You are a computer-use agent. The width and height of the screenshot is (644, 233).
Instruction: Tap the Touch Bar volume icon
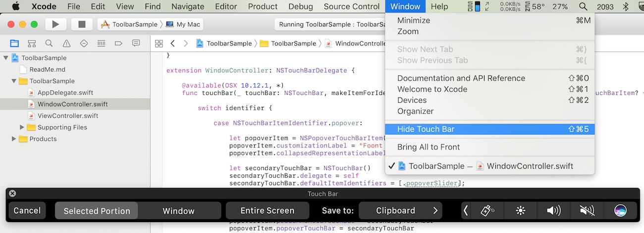(x=553, y=211)
